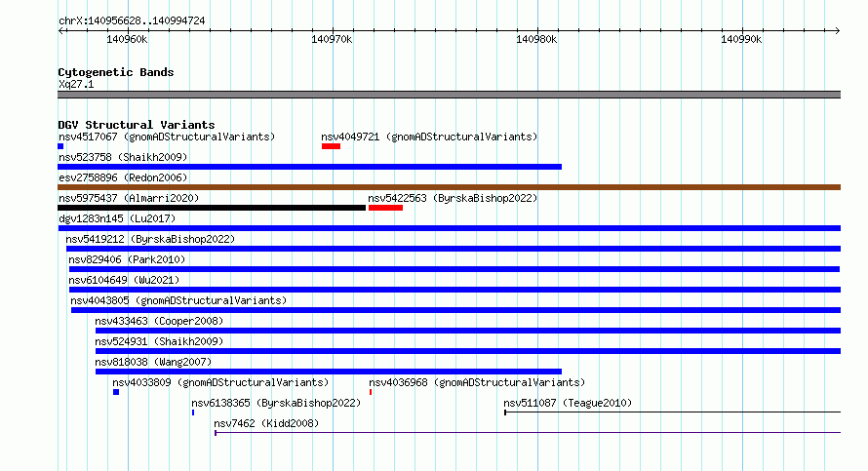Click the 140960k ruler tick label

pyautogui.click(x=127, y=39)
